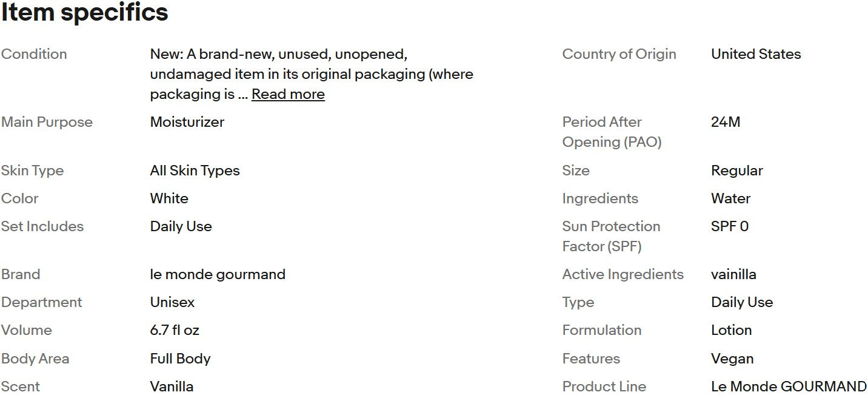Click the SPF 0 value

[730, 226]
